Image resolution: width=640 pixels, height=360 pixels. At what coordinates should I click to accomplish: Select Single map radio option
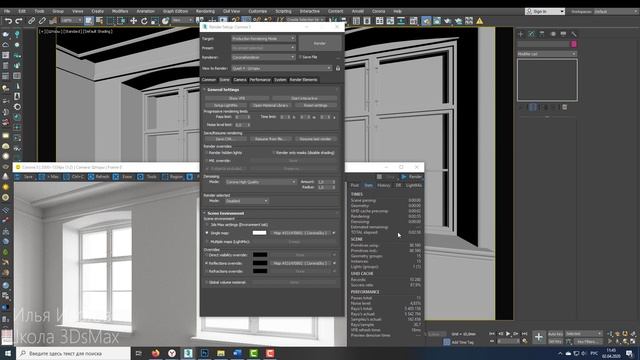click(x=207, y=233)
